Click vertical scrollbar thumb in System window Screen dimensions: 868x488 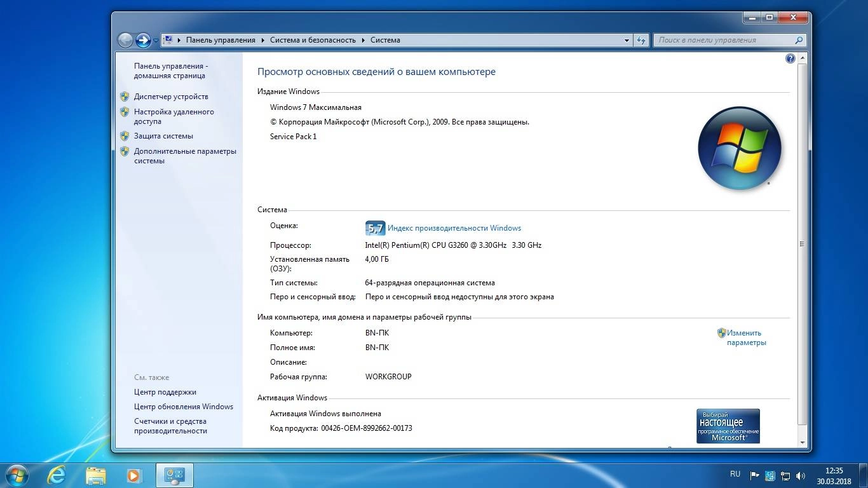pyautogui.click(x=803, y=244)
